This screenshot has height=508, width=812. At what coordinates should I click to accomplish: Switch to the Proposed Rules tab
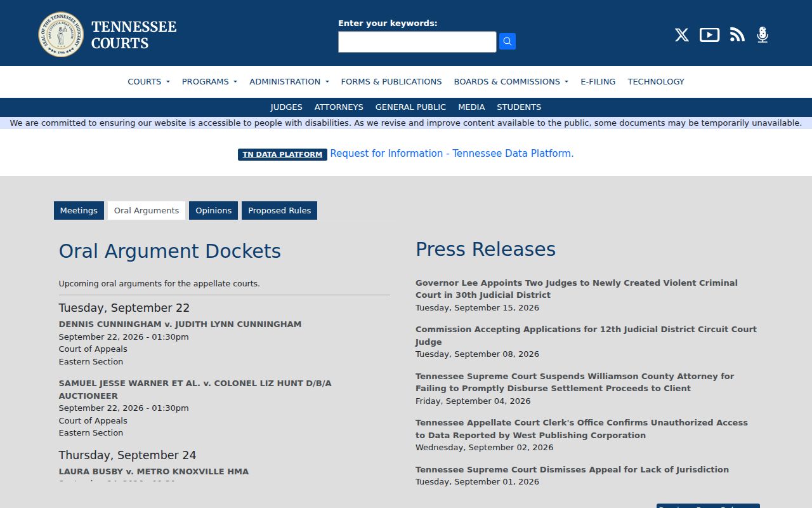click(279, 210)
